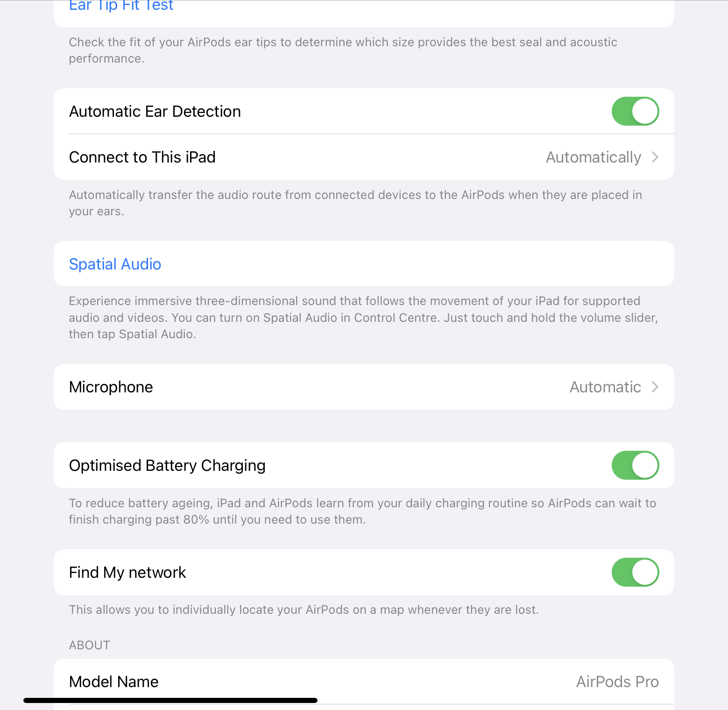Tap the Model Name label

click(x=114, y=682)
